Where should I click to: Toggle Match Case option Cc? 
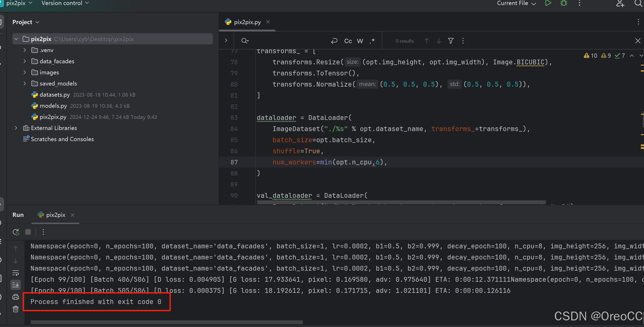coord(348,41)
